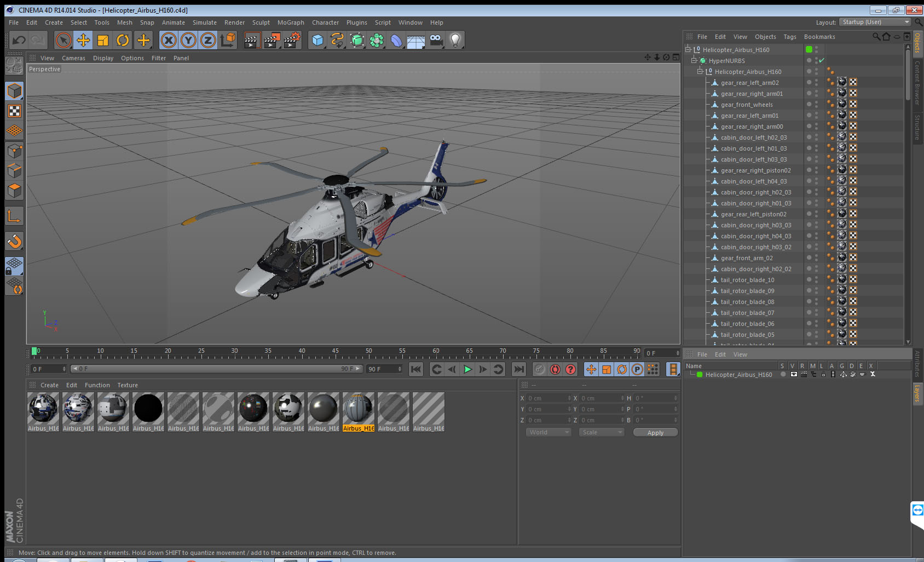This screenshot has width=924, height=562.
Task: Open the Scale mode dropdown
Action: pos(602,432)
